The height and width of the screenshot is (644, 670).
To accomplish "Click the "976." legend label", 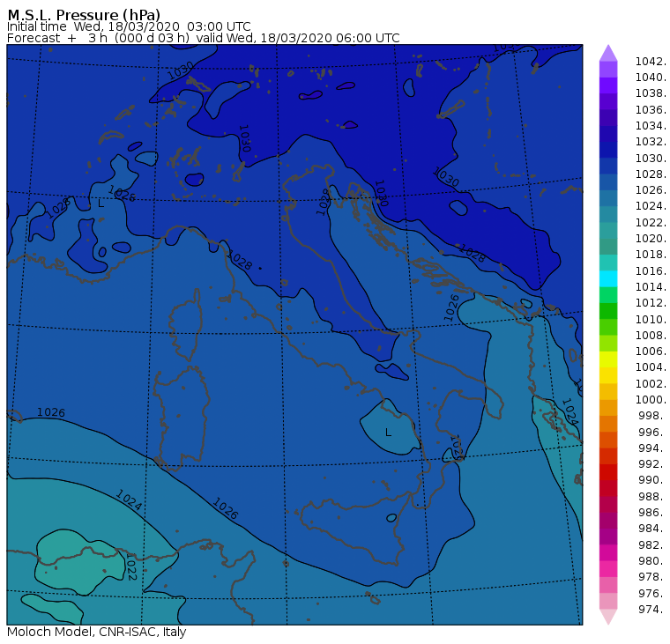I will (652, 593).
